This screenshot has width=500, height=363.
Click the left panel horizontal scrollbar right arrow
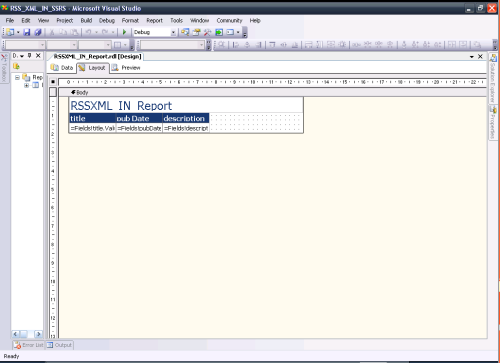[38, 334]
